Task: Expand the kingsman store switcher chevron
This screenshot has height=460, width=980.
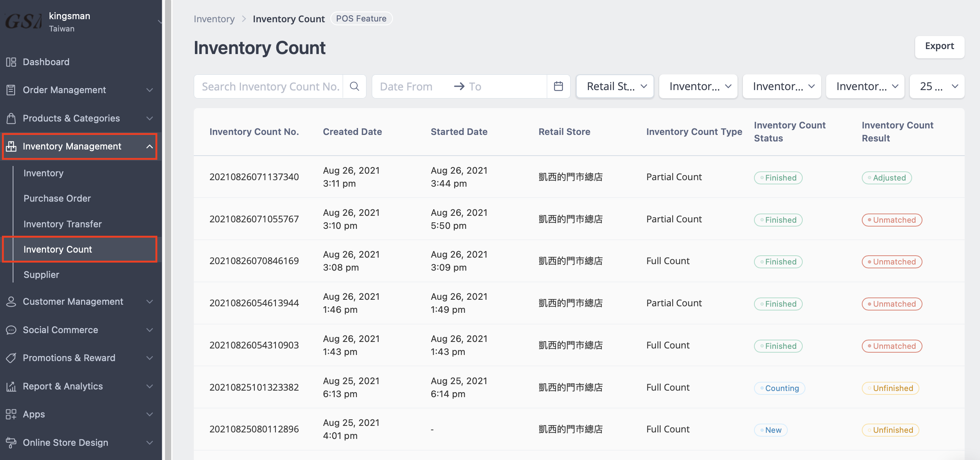Action: point(159,22)
